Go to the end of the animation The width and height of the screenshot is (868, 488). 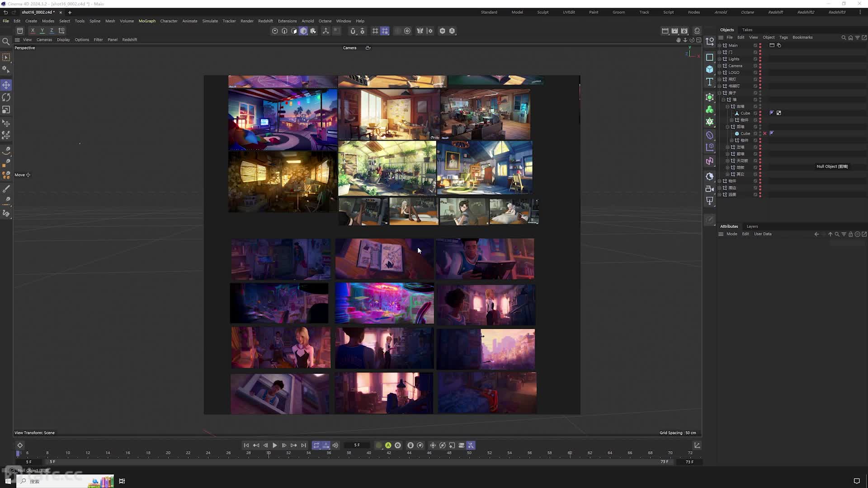(x=303, y=446)
